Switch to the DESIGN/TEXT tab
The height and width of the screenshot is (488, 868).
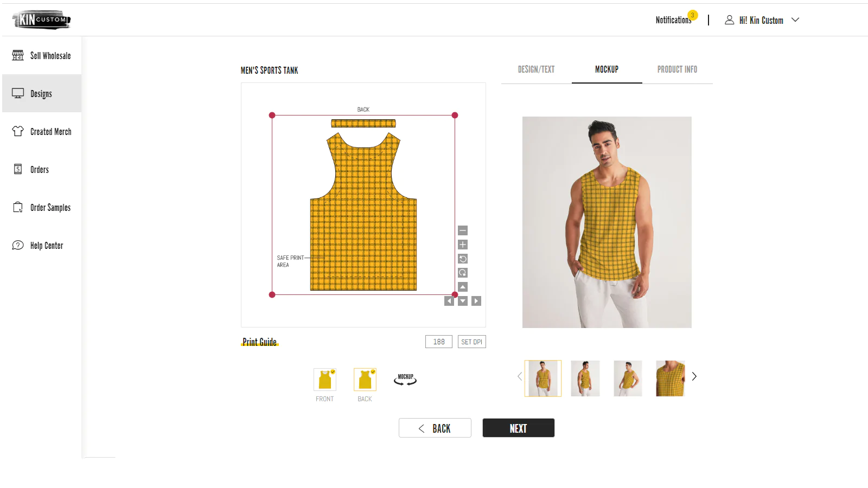pos(536,69)
